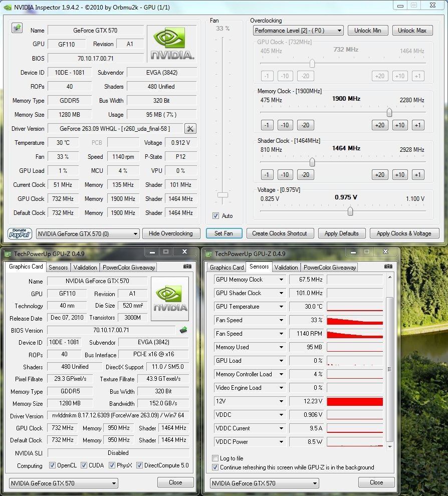
Task: Expand 12V sensor dropdown
Action: (x=281, y=401)
